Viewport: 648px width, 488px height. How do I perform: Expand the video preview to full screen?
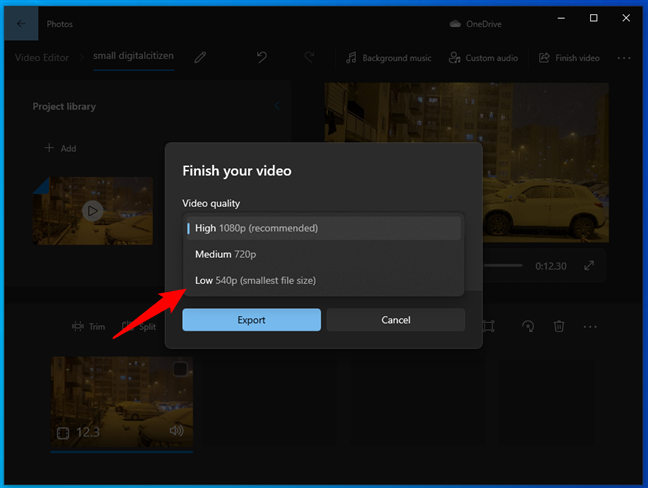[589, 266]
